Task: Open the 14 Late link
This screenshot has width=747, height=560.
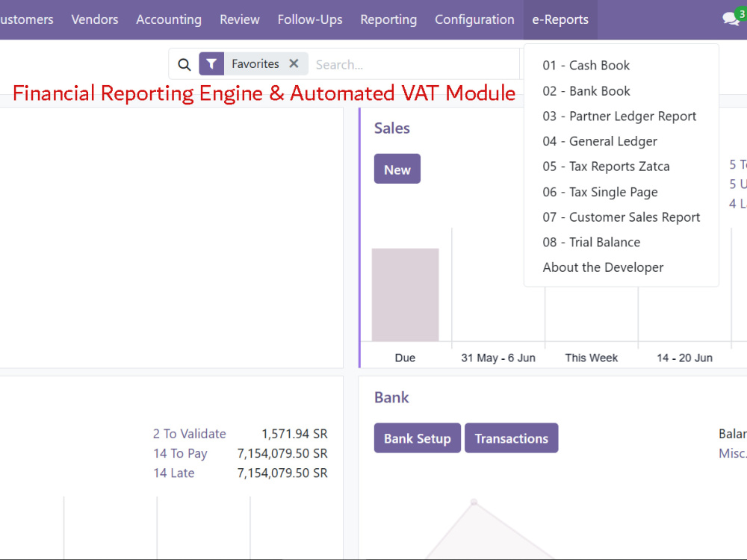Action: tap(174, 473)
